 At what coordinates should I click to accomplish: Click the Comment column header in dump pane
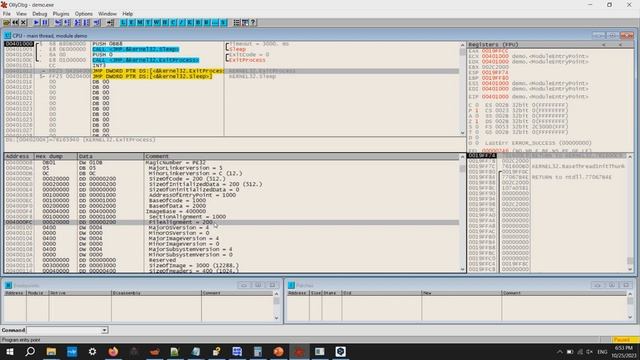301,156
